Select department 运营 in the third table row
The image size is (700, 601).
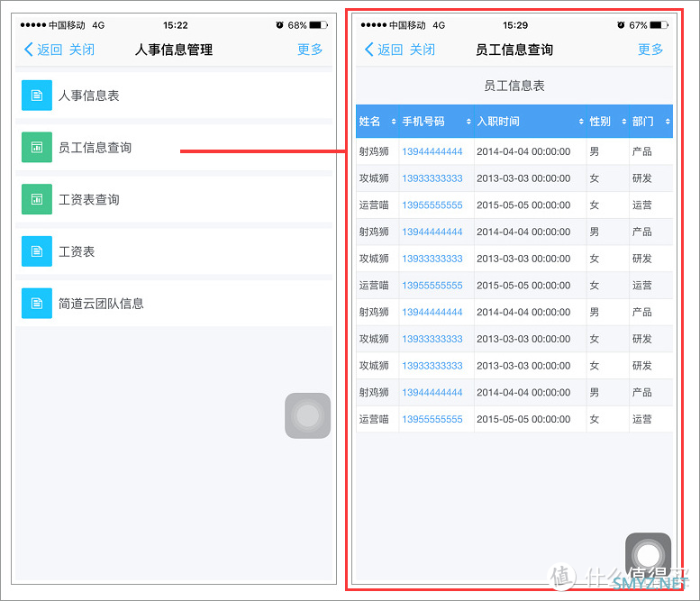(642, 205)
